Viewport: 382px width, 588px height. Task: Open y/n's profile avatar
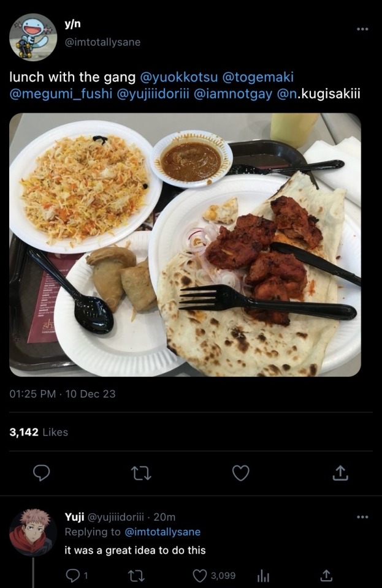(x=33, y=37)
